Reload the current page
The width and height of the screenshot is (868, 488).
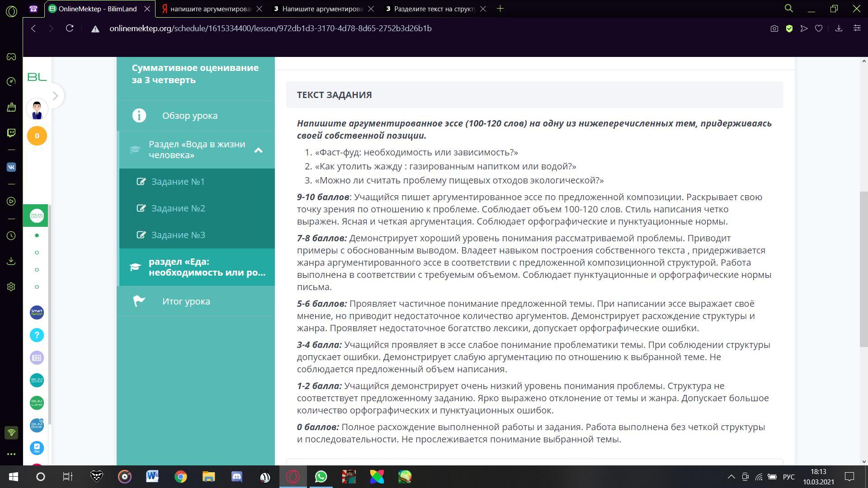tap(70, 28)
